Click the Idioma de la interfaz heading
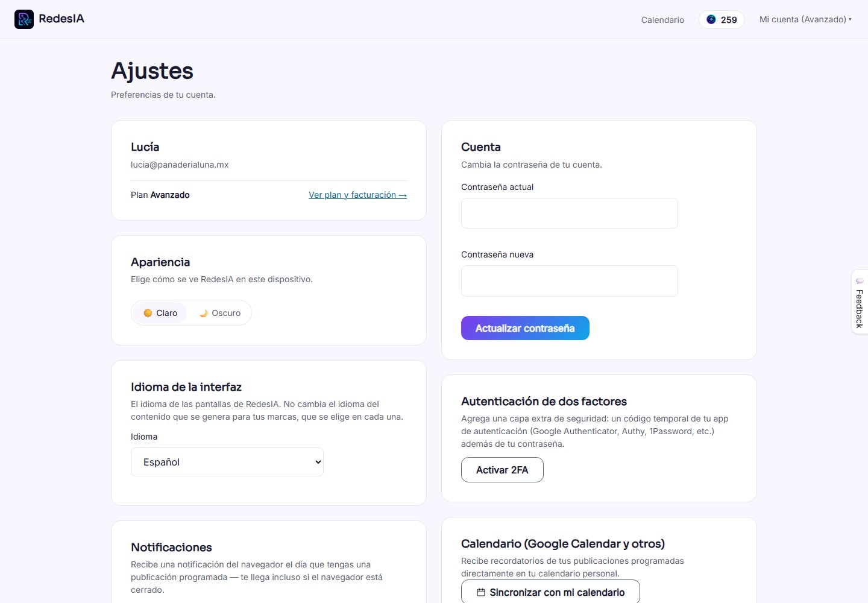This screenshot has height=603, width=868. pyautogui.click(x=186, y=387)
